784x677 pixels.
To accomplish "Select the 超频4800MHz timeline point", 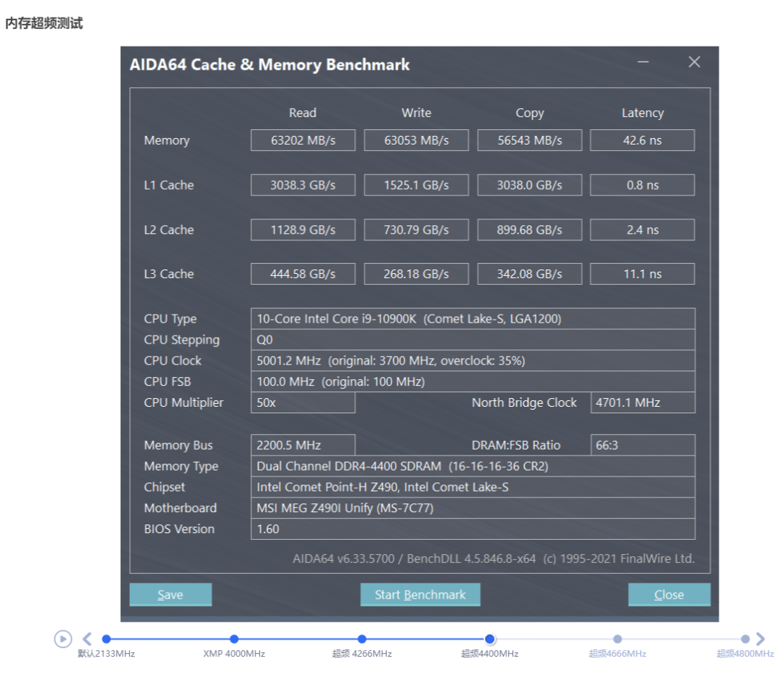I will (745, 639).
